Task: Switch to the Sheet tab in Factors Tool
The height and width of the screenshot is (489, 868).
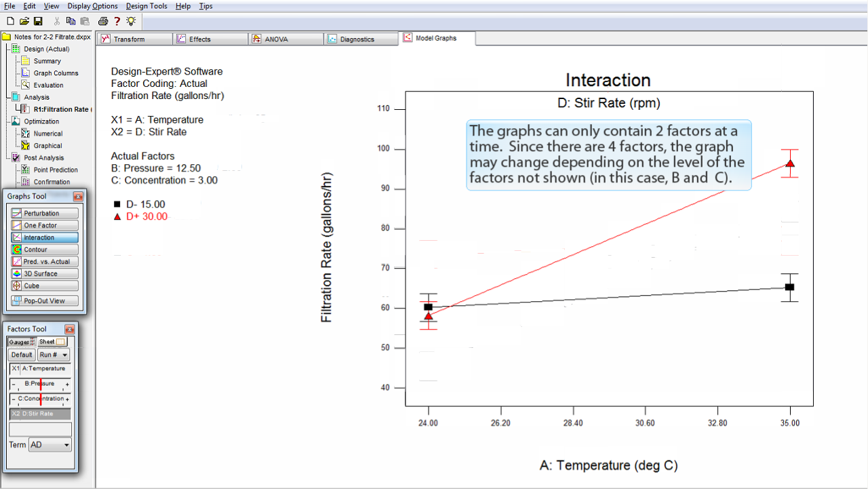Action: 52,342
